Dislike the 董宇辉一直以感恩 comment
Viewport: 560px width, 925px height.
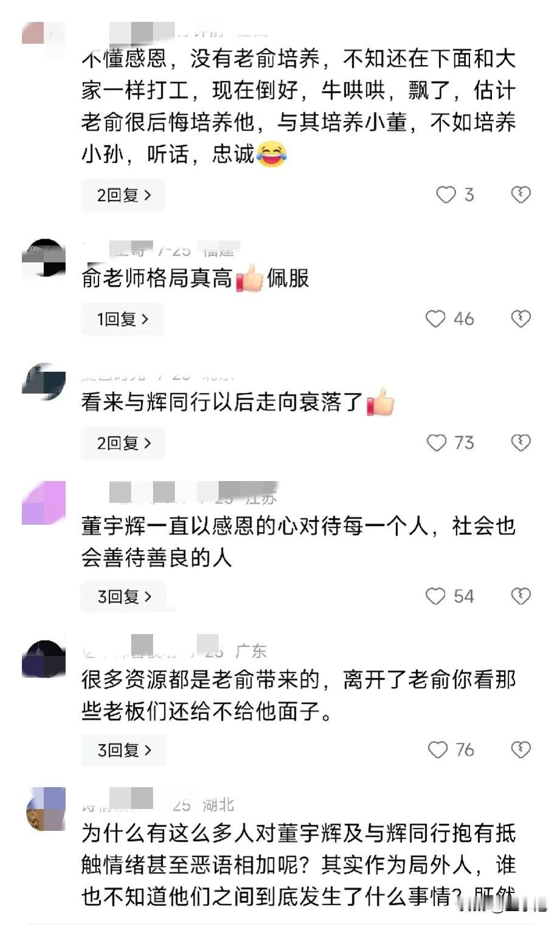click(x=521, y=596)
